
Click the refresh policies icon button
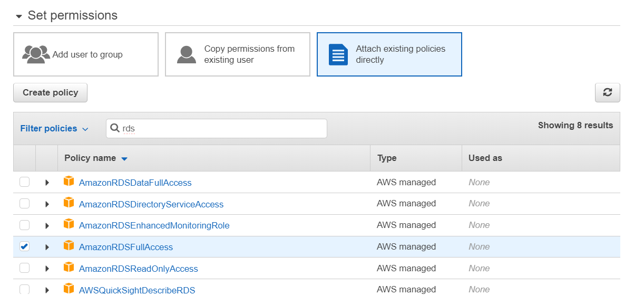click(607, 92)
